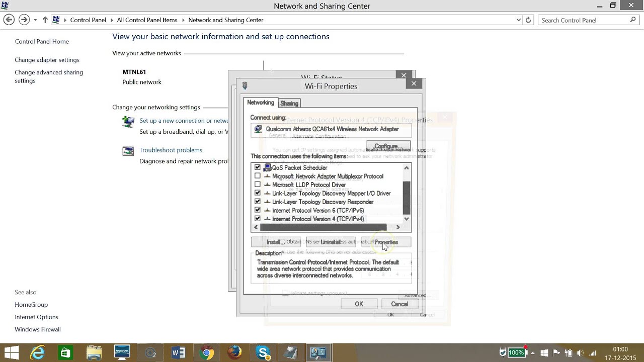Uncheck Internet Protocol Version 4 checkbox
Image resolution: width=644 pixels, height=362 pixels.
coord(258,219)
